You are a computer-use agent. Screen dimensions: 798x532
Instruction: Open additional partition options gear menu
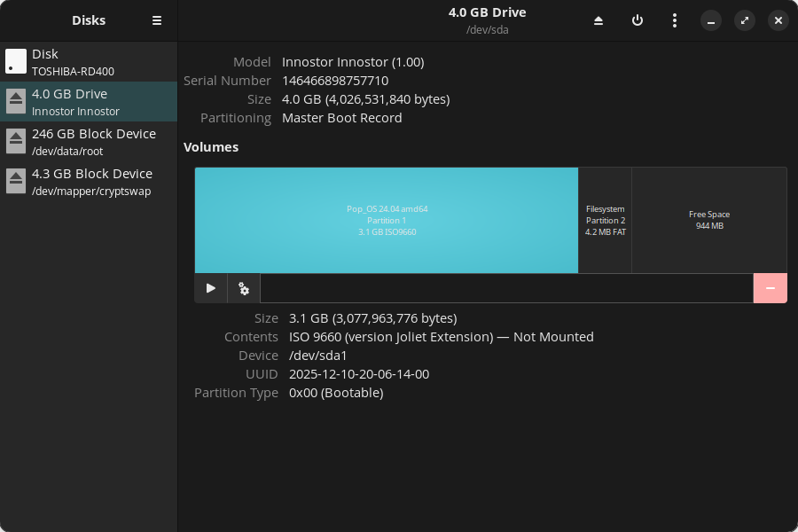pos(244,288)
